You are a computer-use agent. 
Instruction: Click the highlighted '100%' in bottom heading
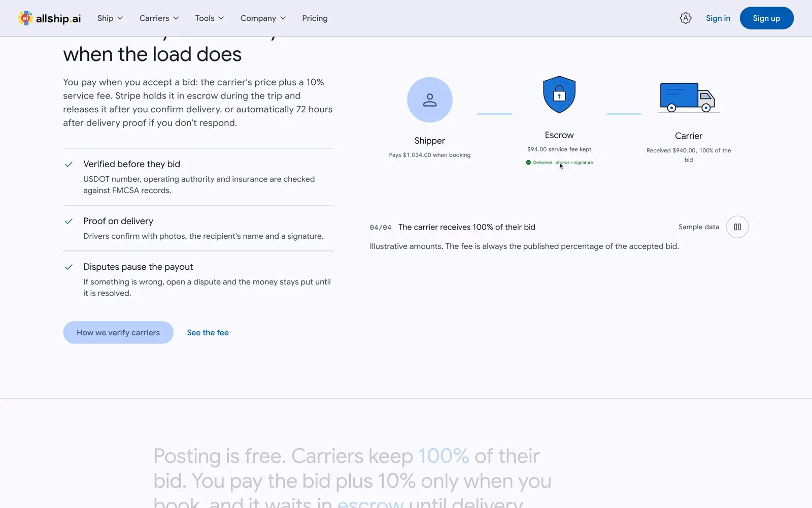coord(444,456)
